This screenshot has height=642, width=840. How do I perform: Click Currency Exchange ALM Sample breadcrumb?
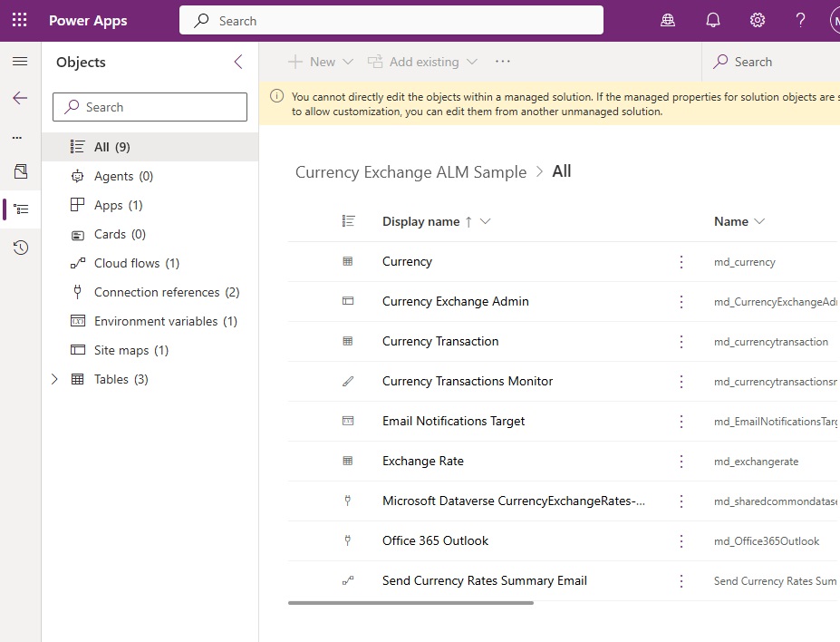pos(410,172)
